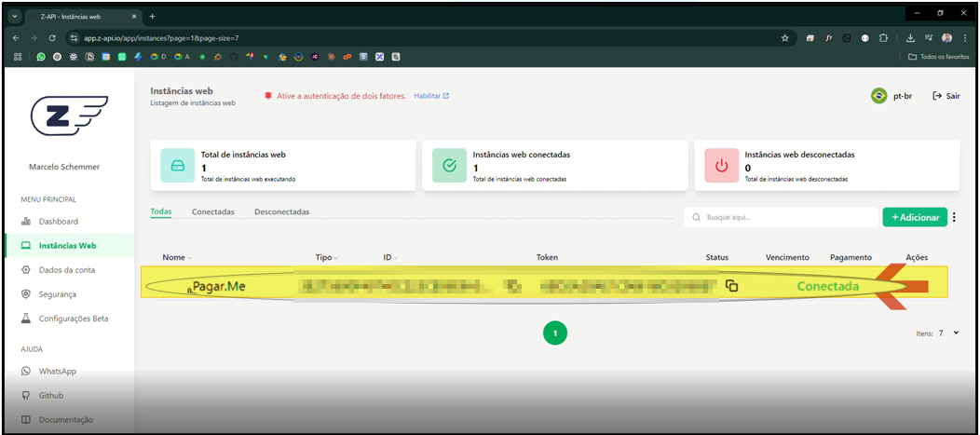Bookmark this page with star icon
The height and width of the screenshot is (435, 980).
tap(785, 38)
